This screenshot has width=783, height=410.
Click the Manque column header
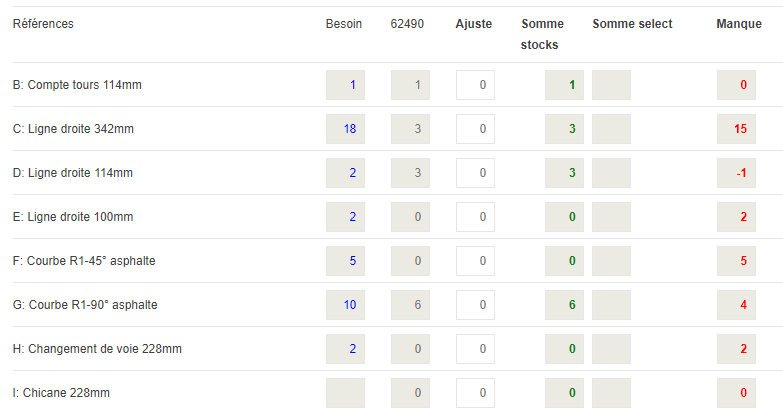(x=739, y=24)
